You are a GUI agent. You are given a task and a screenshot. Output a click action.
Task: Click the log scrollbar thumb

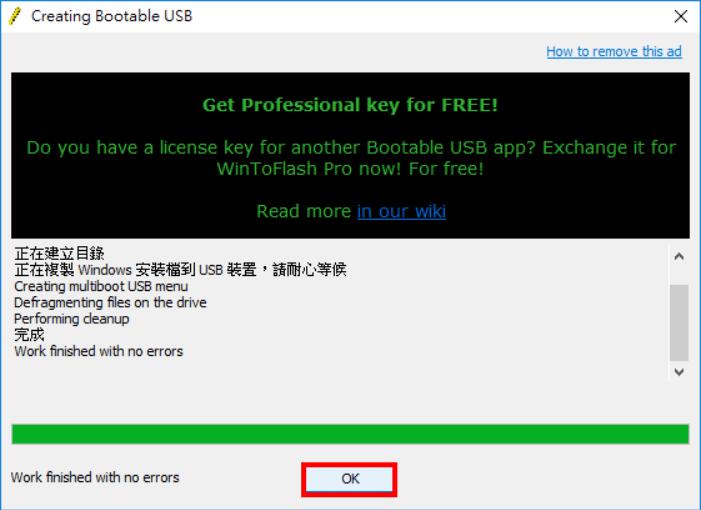click(x=679, y=322)
